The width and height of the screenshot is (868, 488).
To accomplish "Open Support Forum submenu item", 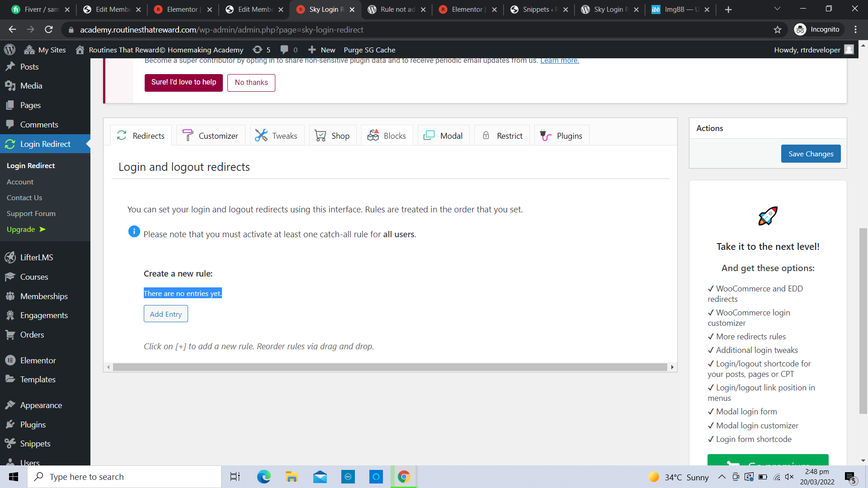I will pyautogui.click(x=31, y=213).
